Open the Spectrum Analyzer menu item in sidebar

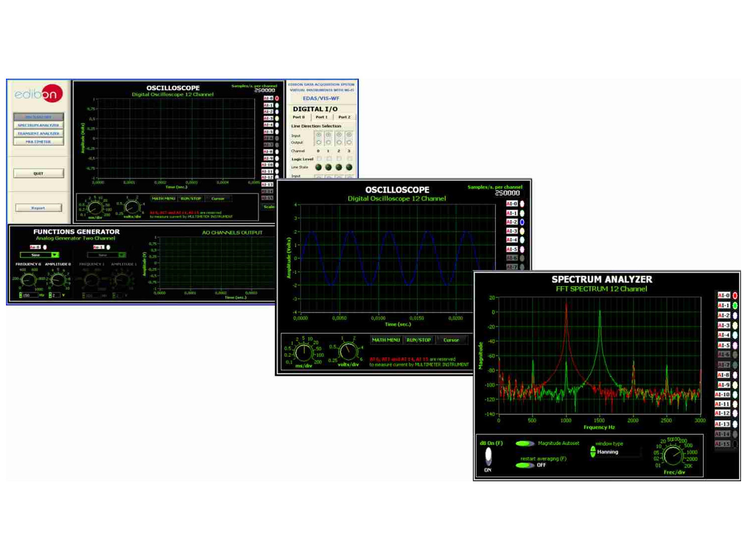coord(38,125)
